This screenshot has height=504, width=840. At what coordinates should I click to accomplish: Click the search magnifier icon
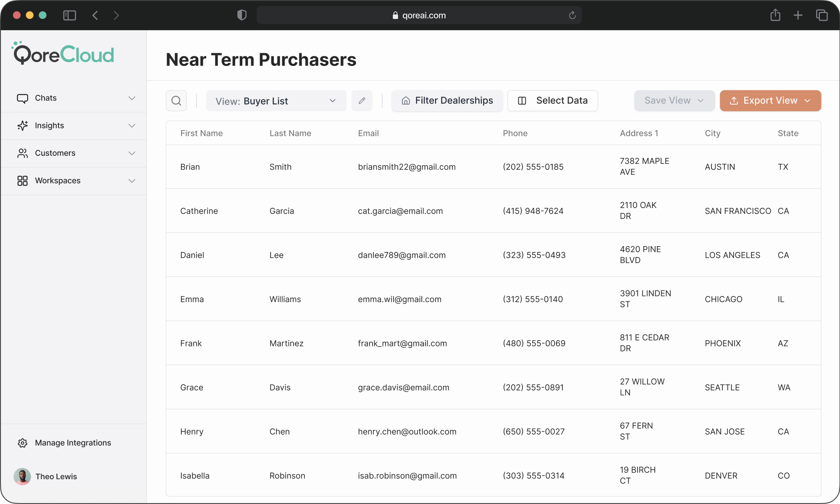click(x=176, y=101)
